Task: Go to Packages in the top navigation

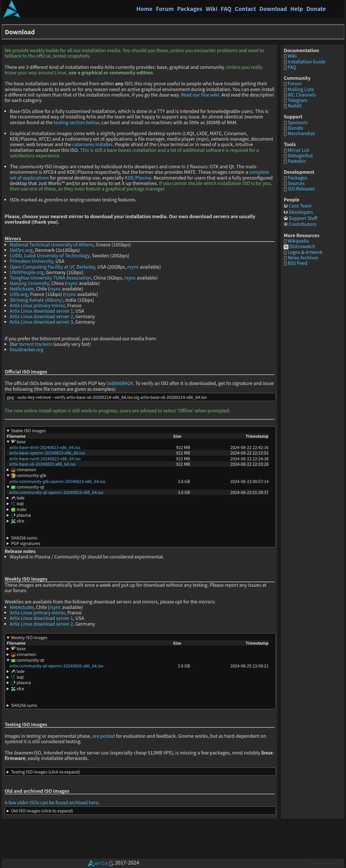Action: tap(189, 9)
